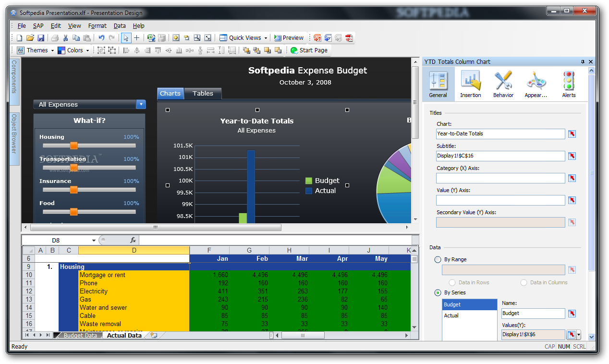Screen dimensions: 609x364
Task: Click the Print icon
Action: pos(55,38)
